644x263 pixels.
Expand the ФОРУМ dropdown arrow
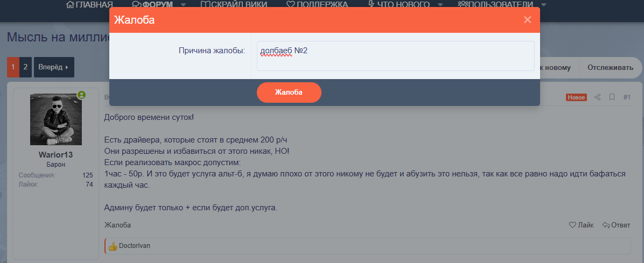point(183,5)
